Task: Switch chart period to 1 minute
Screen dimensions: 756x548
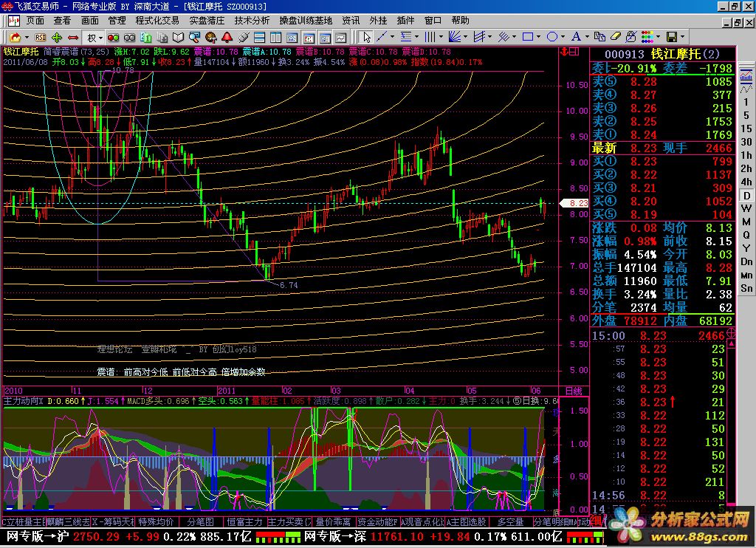Action: coord(746,102)
